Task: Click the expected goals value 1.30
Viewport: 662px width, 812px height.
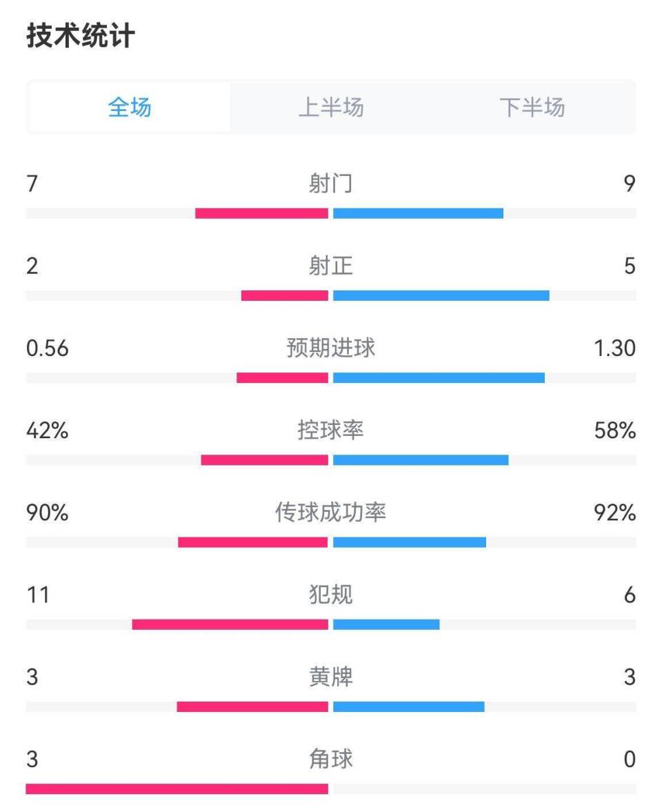Action: (614, 348)
